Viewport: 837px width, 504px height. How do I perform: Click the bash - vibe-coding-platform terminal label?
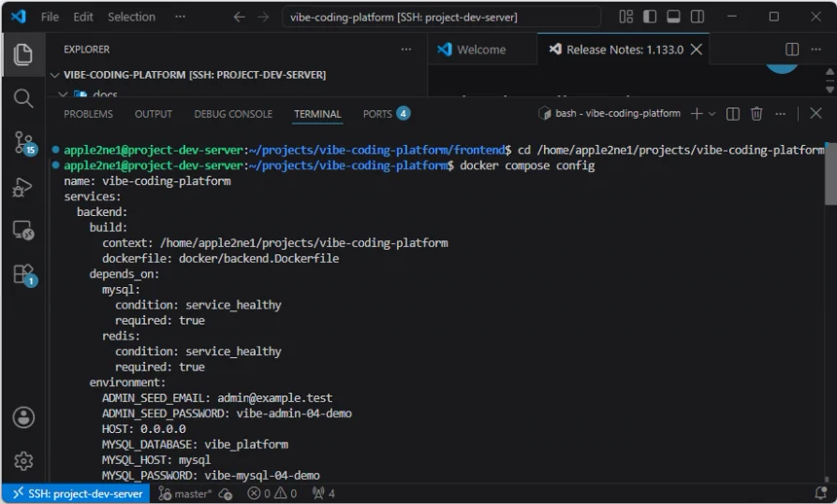609,113
